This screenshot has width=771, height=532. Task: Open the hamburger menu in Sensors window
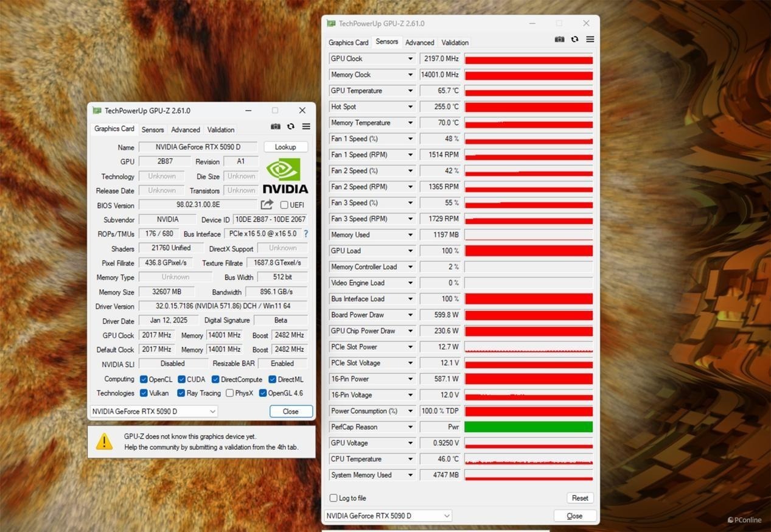[590, 39]
